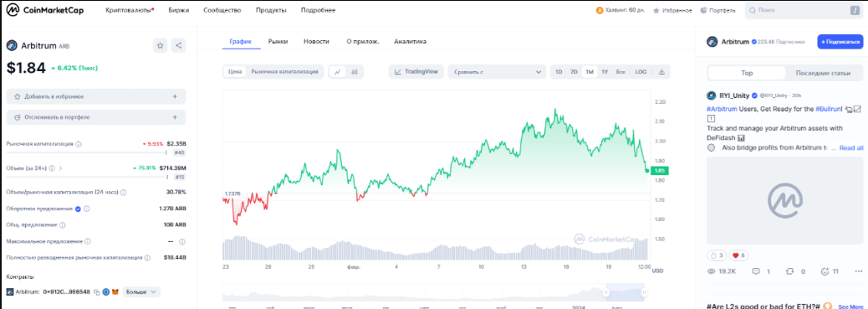Screen dimensions: 868x309
Task: Click the MetaMask fox icon
Action: point(115,291)
